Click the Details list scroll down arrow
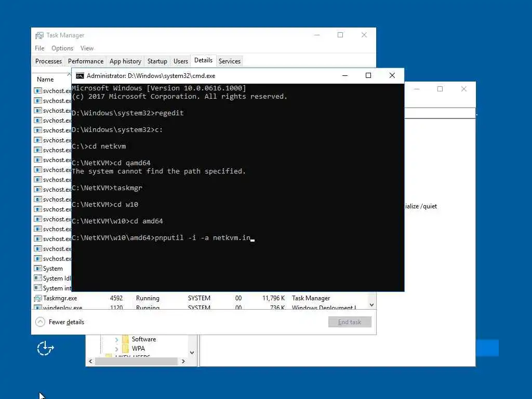 pyautogui.click(x=371, y=305)
